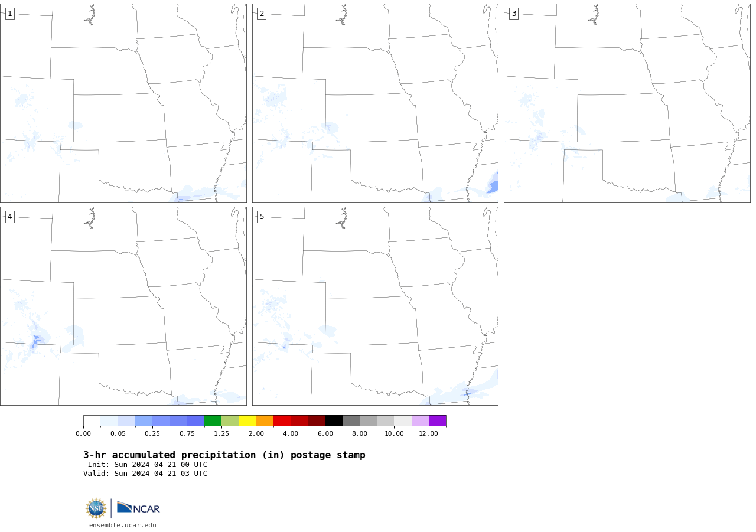
Task: Select the black 6.00 colorbar swatch
Action: tap(334, 420)
